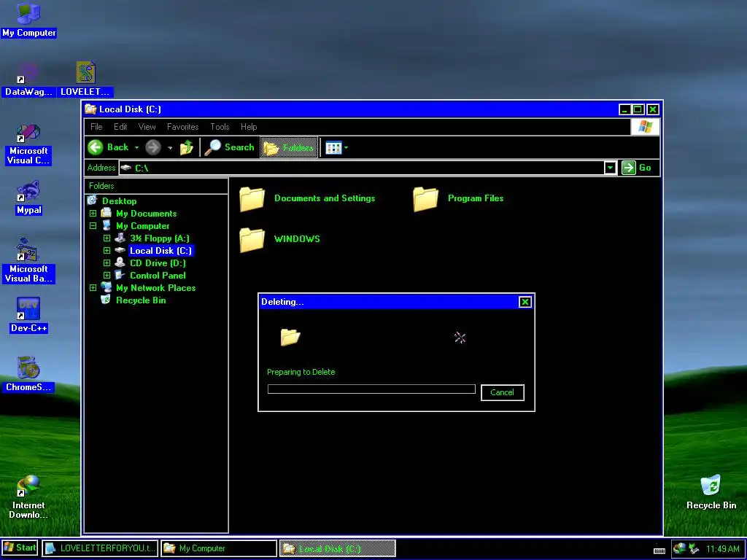This screenshot has height=560, width=747.
Task: Click the C:\ address field
Action: point(362,168)
